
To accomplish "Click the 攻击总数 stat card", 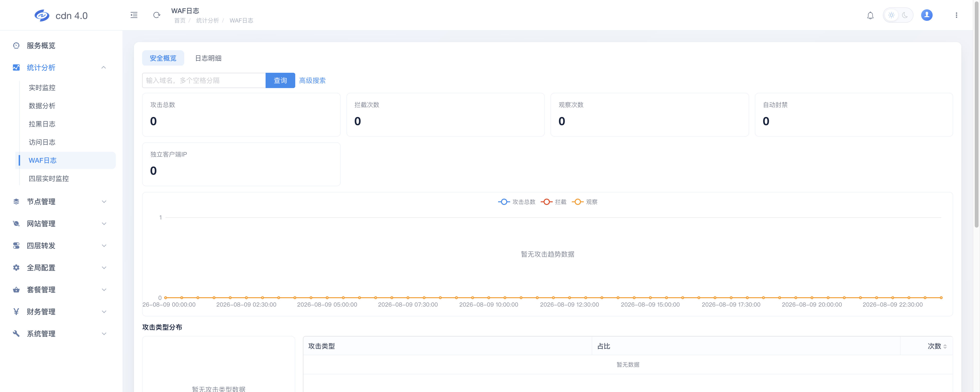I will tap(241, 115).
